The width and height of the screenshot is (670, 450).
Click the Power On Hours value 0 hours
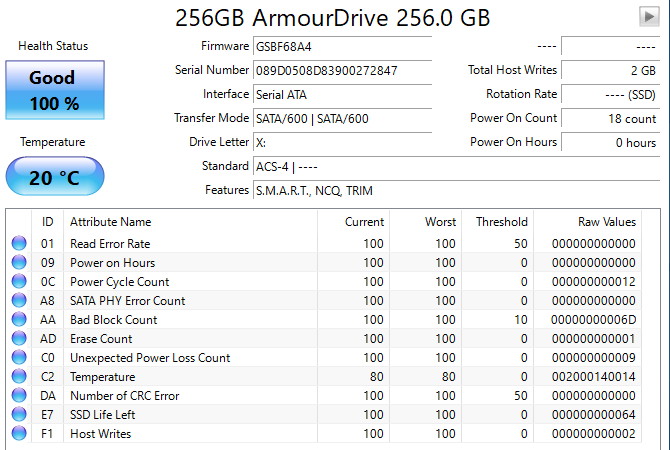(611, 142)
